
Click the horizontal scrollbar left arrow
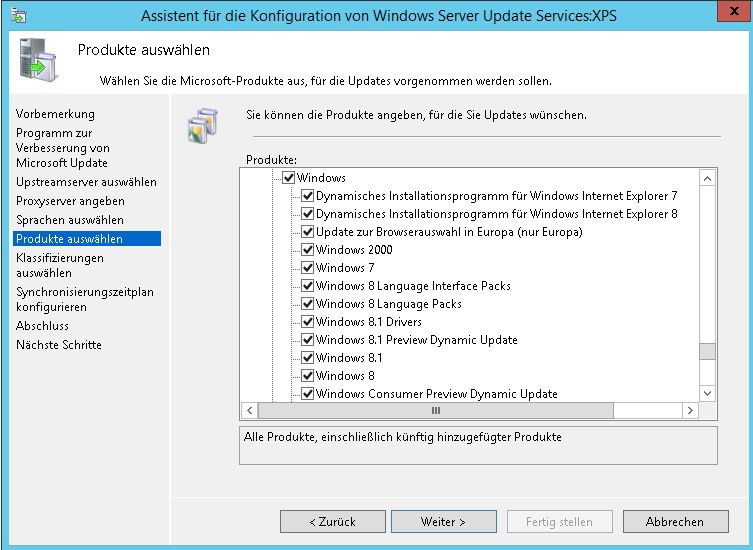coord(249,411)
